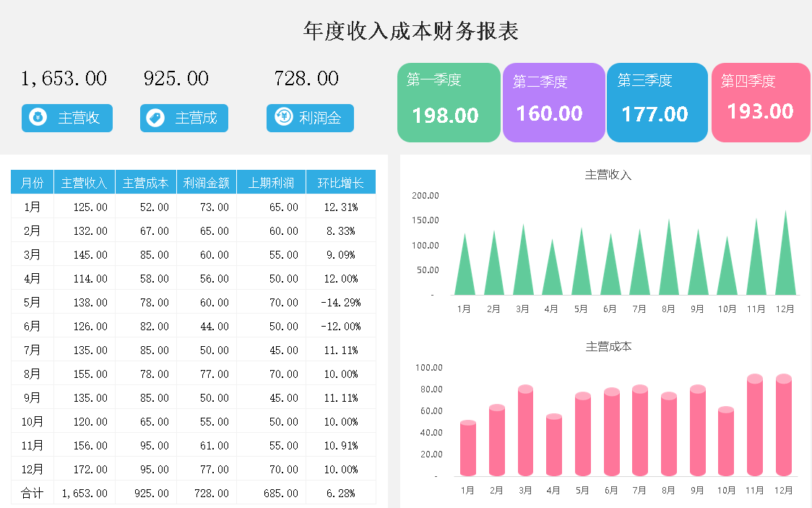Select the 上期利润 column header
This screenshot has width=812, height=508.
pyautogui.click(x=271, y=183)
